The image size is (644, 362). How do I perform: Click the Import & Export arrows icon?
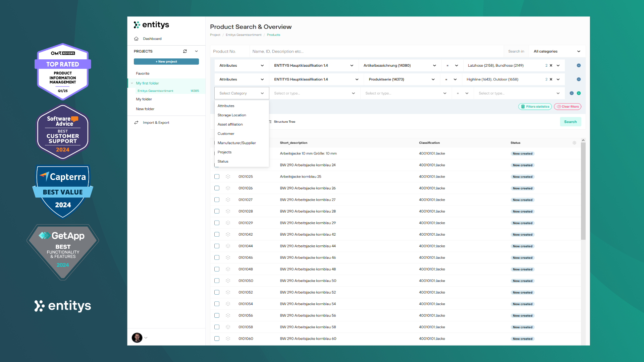136,123
